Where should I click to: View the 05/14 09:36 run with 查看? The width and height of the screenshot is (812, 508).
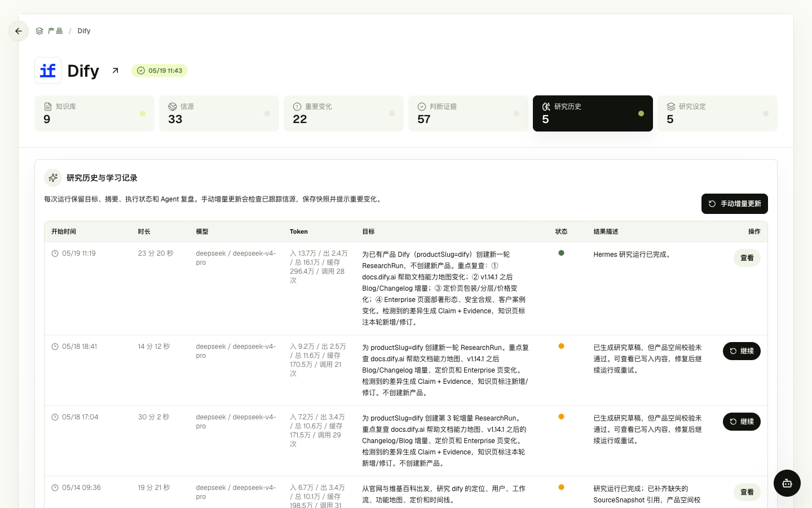tap(747, 492)
